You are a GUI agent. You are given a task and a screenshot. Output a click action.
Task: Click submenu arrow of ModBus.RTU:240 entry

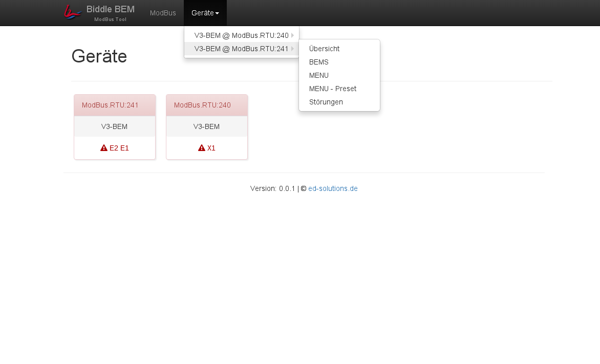click(x=292, y=35)
